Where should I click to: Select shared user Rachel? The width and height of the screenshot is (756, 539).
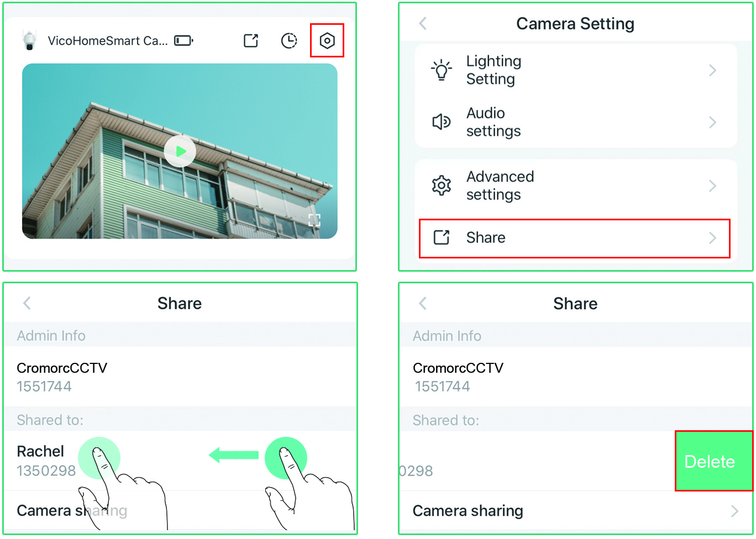pos(40,451)
